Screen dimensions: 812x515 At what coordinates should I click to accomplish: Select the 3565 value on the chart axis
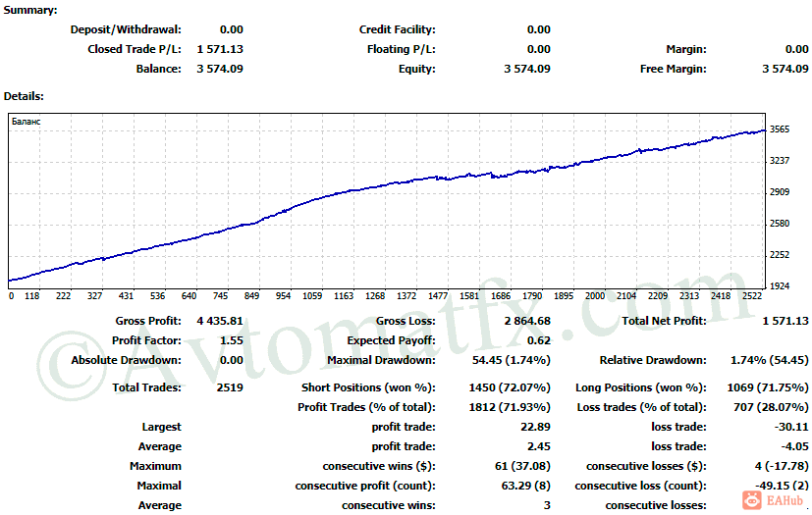(x=780, y=129)
